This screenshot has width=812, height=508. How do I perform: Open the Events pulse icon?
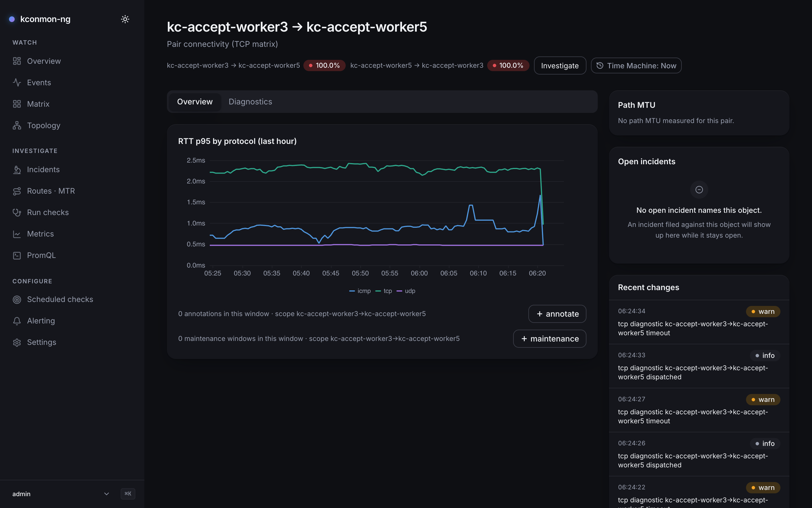pyautogui.click(x=17, y=82)
